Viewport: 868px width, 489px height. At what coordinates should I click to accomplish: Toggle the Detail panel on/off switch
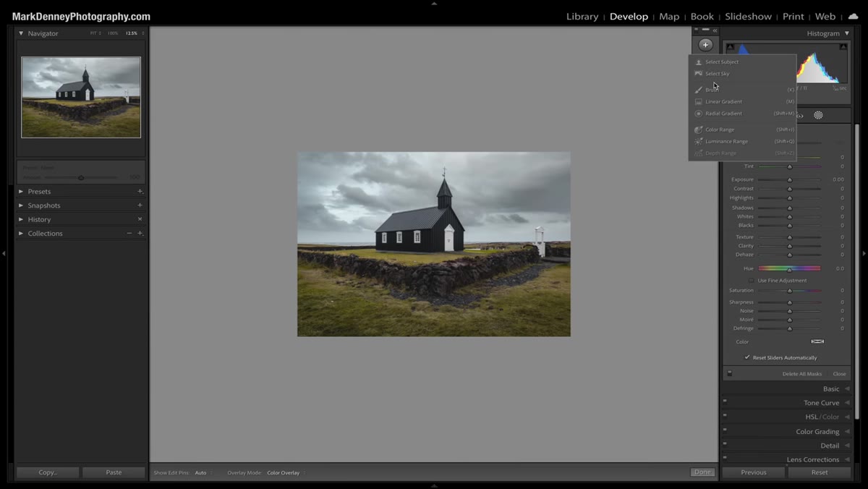725,443
